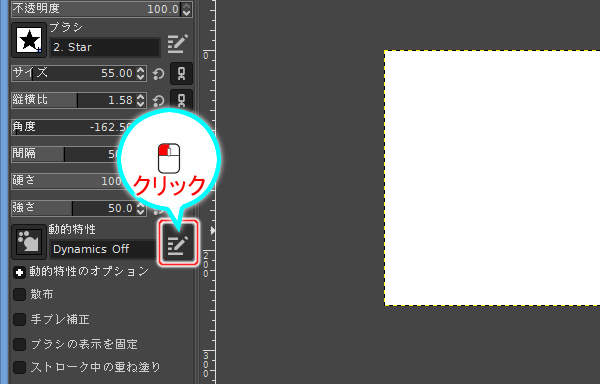The width and height of the screenshot is (600, 384).
Task: Click the white canvas area
Action: [492, 178]
